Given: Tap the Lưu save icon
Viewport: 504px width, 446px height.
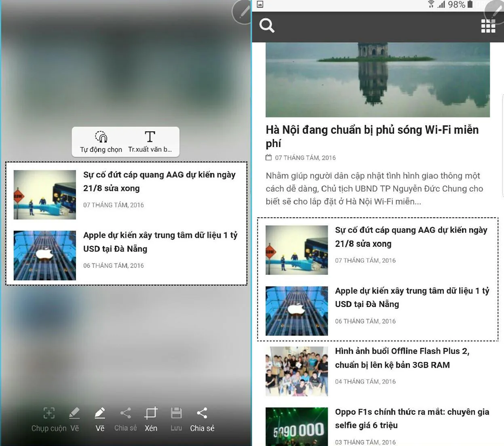Looking at the screenshot, I should (x=176, y=413).
